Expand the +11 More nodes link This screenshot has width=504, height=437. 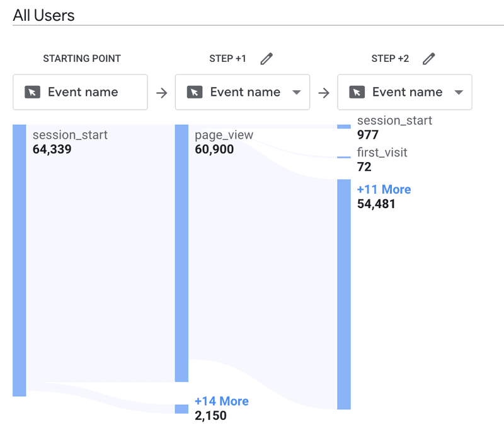[384, 189]
